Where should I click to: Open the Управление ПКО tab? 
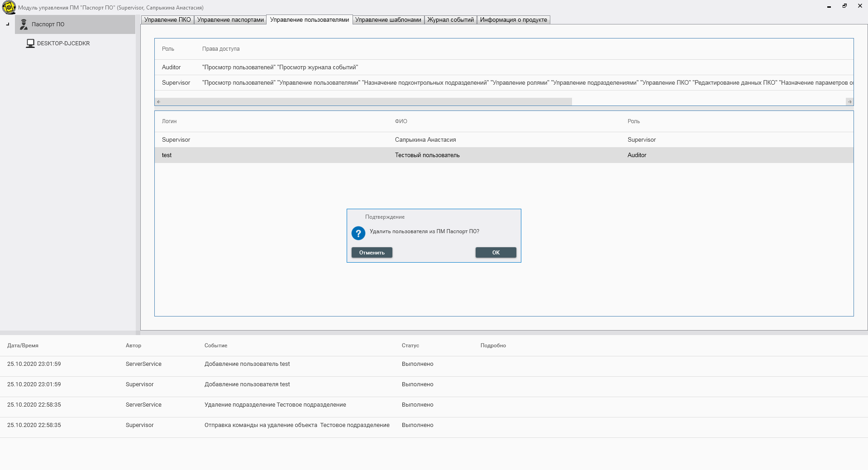point(167,20)
